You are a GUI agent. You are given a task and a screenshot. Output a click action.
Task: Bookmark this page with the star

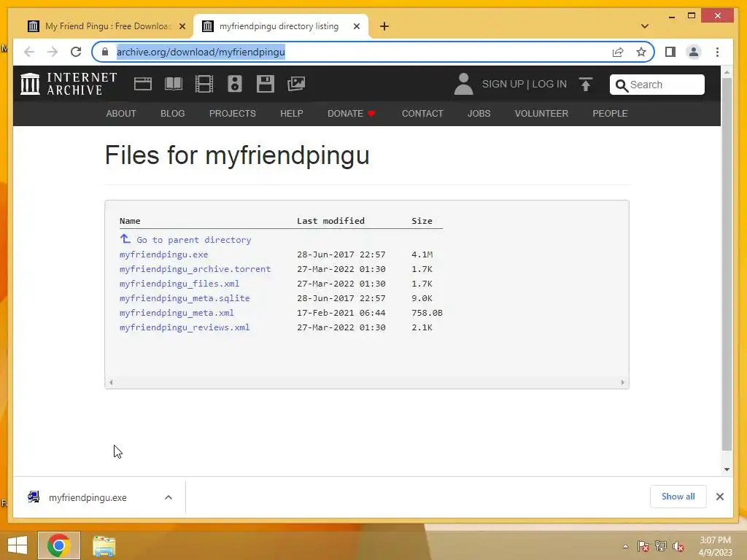coord(641,52)
